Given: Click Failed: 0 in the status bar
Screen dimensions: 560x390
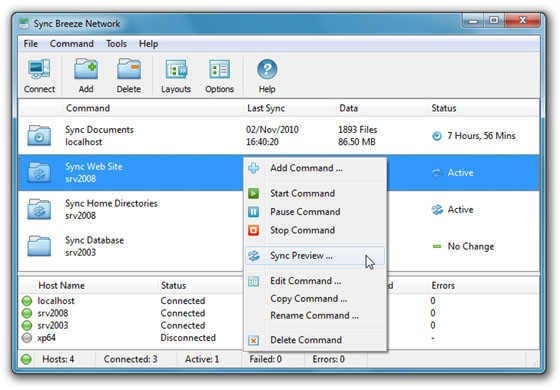Looking at the screenshot, I should pos(265,359).
